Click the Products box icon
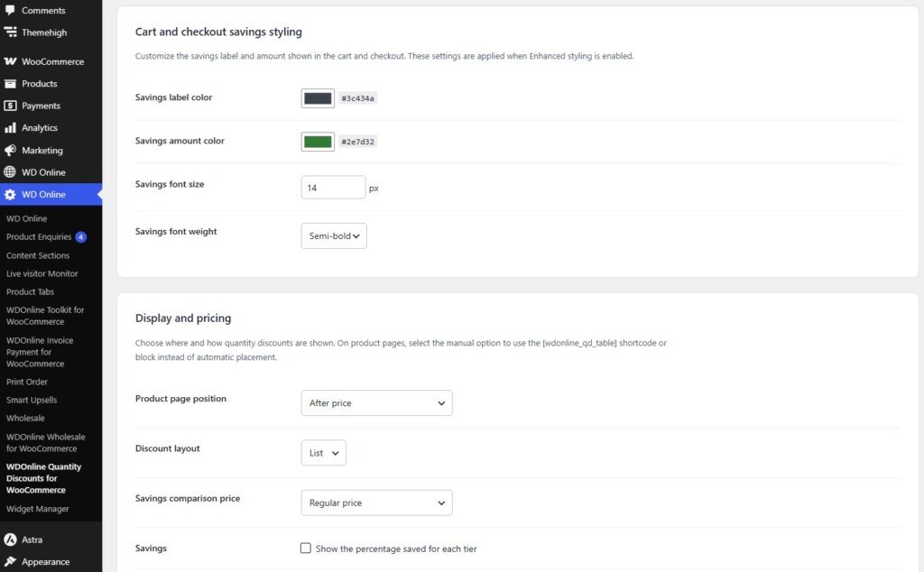The width and height of the screenshot is (924, 572). coord(10,84)
